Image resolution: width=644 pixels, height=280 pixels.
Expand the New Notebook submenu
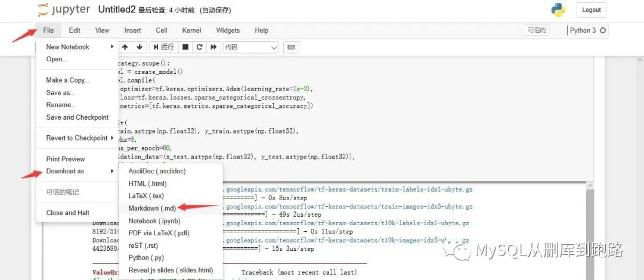pos(78,47)
